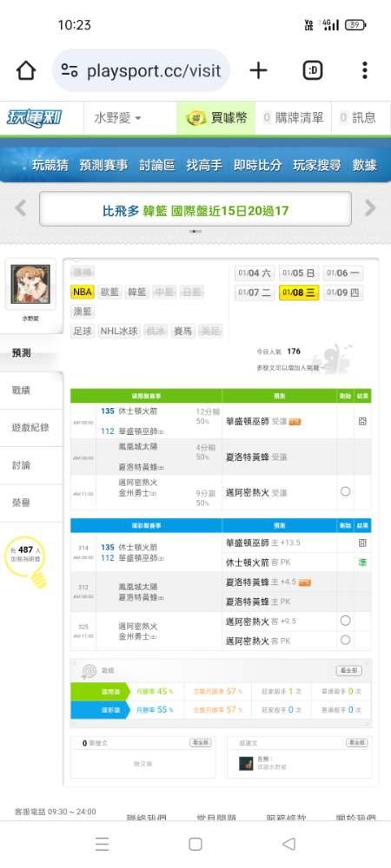Click the small avatar in 留言 panel
391x868 pixels.
(x=246, y=763)
